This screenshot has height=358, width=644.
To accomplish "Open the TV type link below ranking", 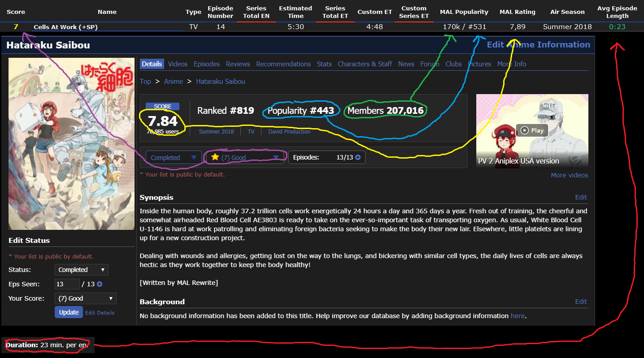I will (251, 132).
